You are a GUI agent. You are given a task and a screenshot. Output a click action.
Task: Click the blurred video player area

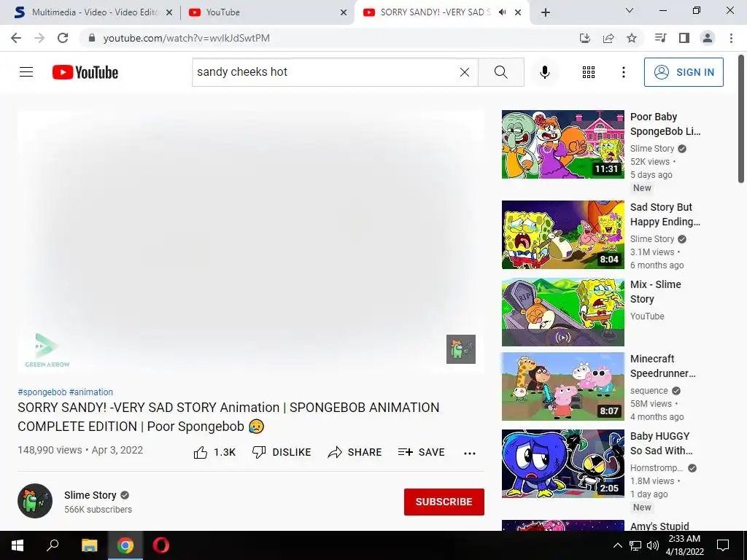(x=251, y=241)
